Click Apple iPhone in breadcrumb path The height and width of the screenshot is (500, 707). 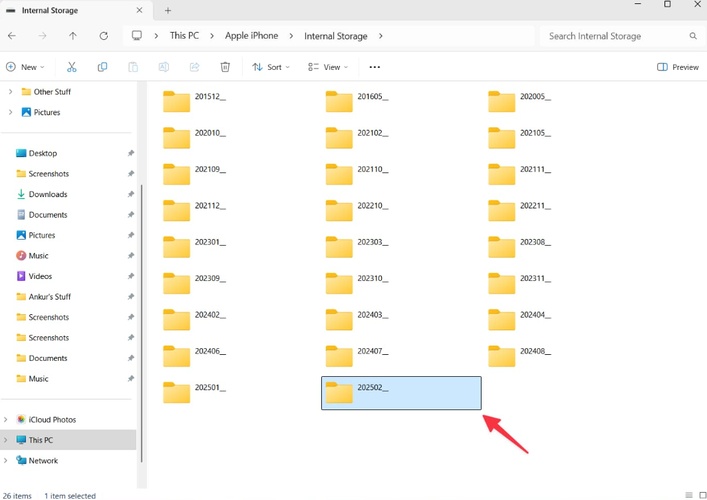click(252, 36)
